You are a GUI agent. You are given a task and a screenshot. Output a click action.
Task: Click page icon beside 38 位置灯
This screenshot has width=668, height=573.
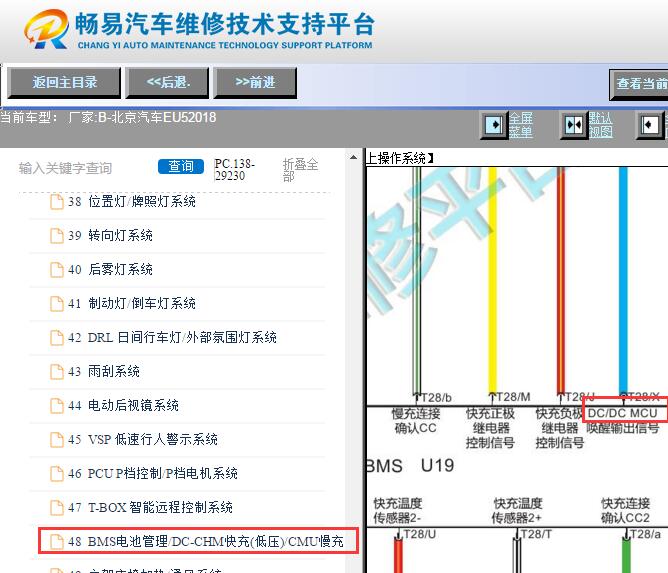point(57,202)
